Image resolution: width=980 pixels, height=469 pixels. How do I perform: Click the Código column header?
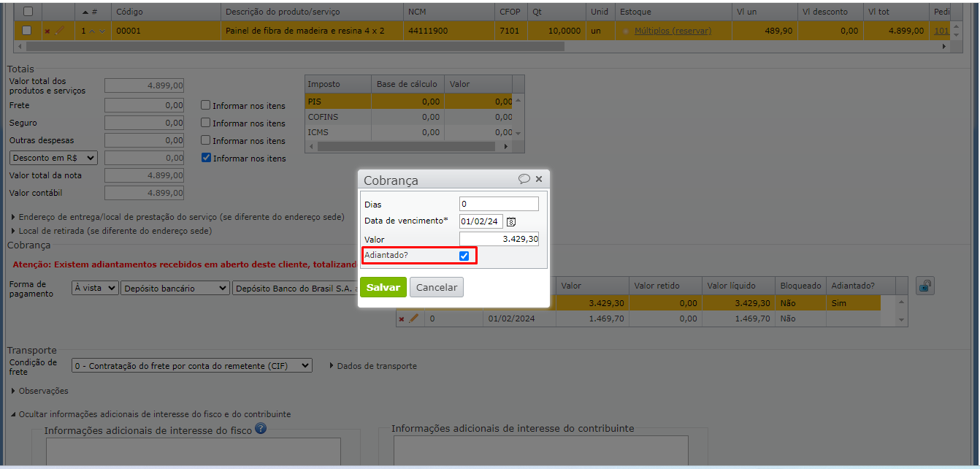[x=166, y=12]
